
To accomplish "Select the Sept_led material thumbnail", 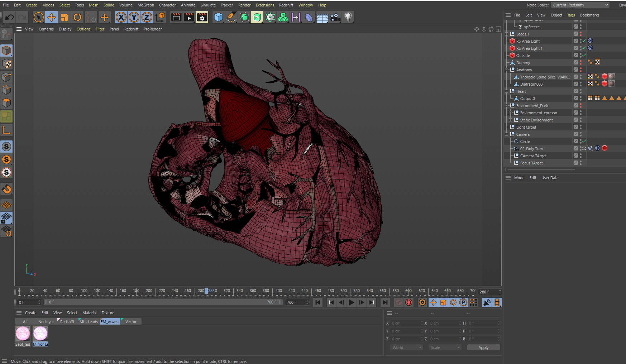I will [23, 334].
